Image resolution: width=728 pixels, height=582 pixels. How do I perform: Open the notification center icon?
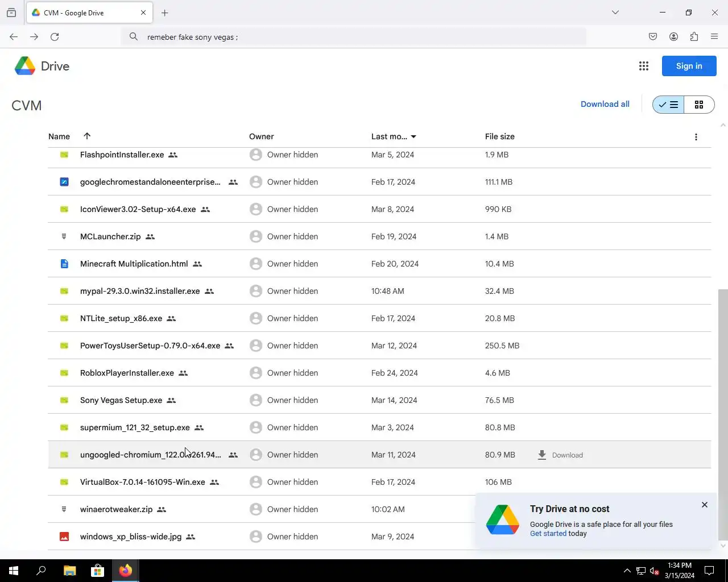(709, 571)
